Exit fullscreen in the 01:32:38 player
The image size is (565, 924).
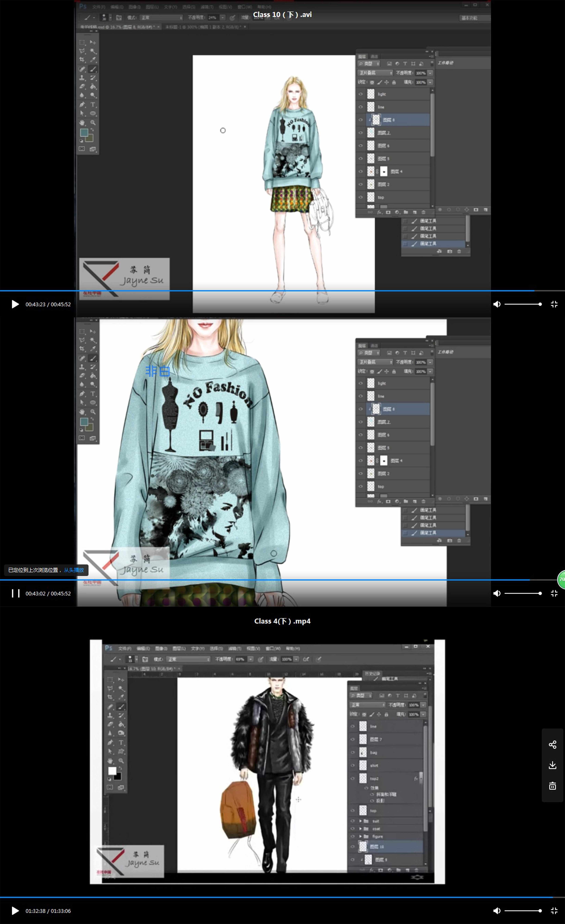pos(554,910)
